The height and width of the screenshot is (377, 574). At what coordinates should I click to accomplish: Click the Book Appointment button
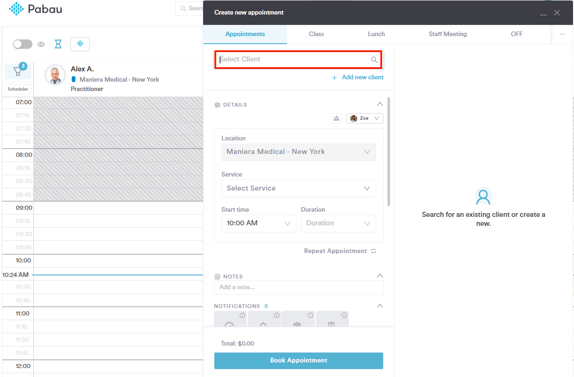click(298, 361)
